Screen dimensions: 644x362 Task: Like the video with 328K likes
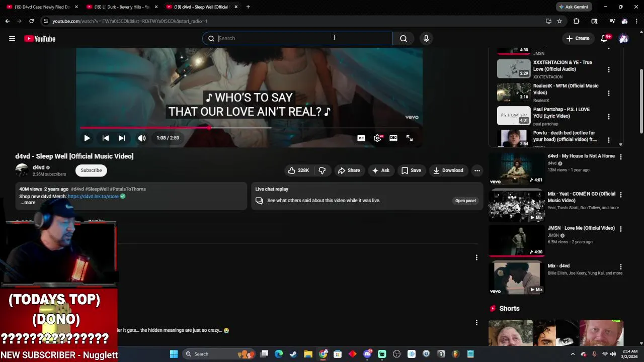click(298, 170)
